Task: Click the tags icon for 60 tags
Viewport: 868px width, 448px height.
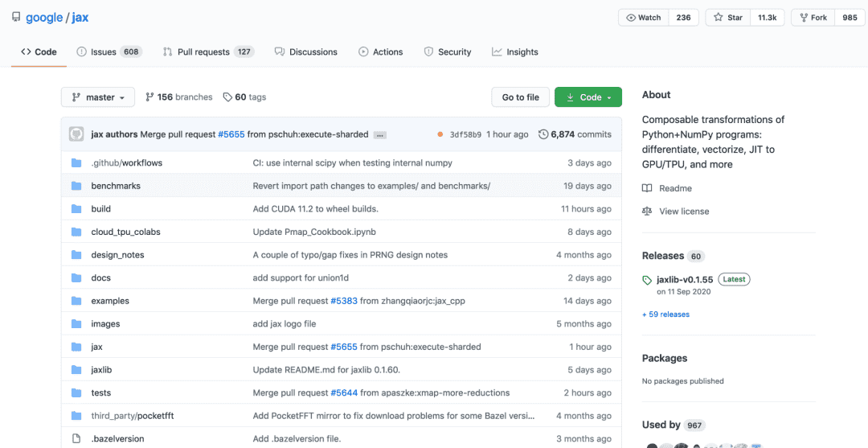Action: 227,97
